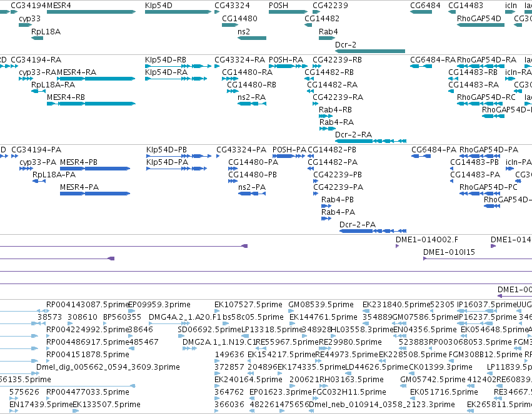Select the Klp54D-RA transcript label
Image resolution: width=532 pixels, height=414 pixels.
166,72
